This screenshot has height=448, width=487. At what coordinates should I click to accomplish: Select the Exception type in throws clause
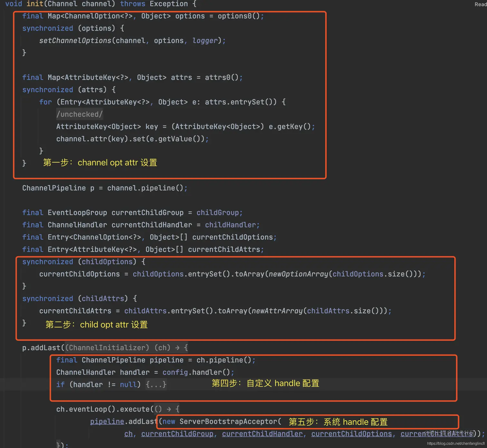[x=169, y=4]
